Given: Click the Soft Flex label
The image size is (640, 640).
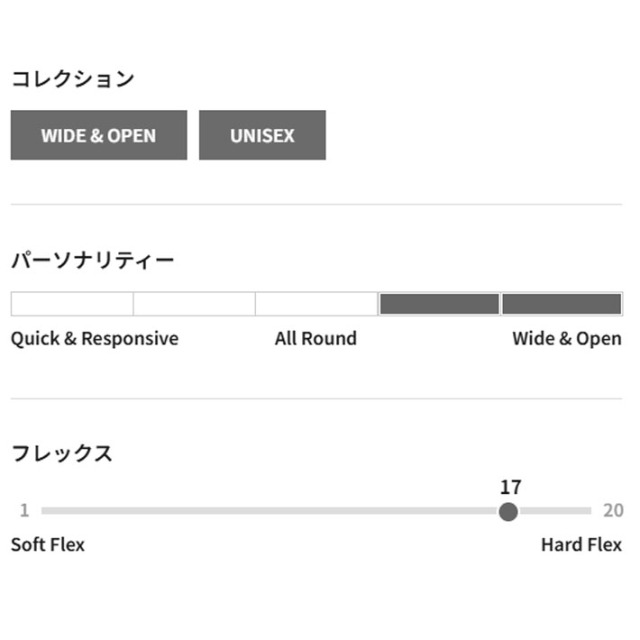Looking at the screenshot, I should coord(48,544).
